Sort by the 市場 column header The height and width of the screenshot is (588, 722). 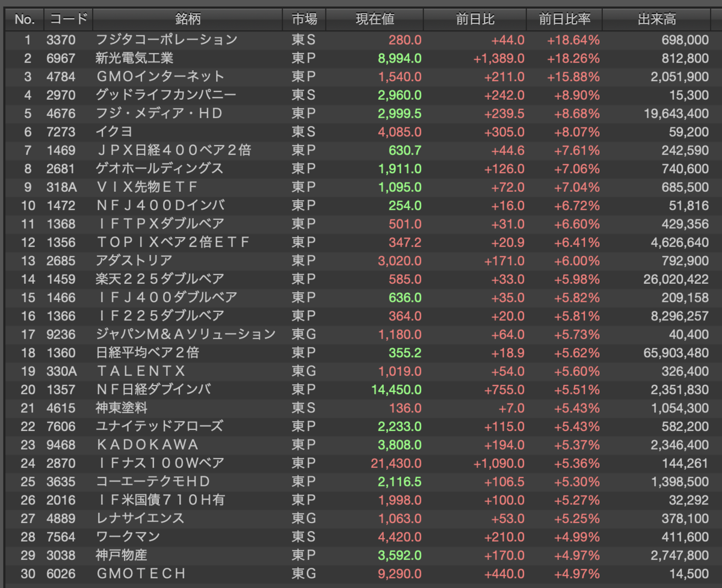(304, 19)
